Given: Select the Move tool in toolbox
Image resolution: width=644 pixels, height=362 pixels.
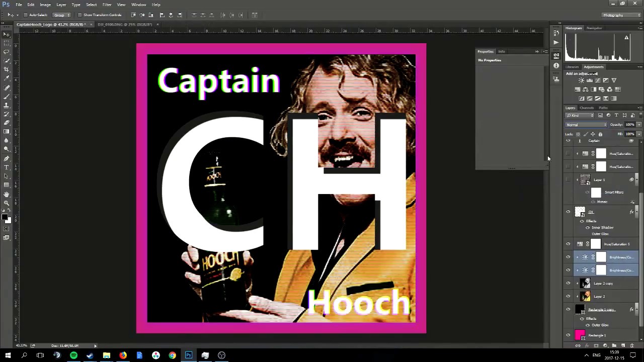Looking at the screenshot, I should pos(6,34).
